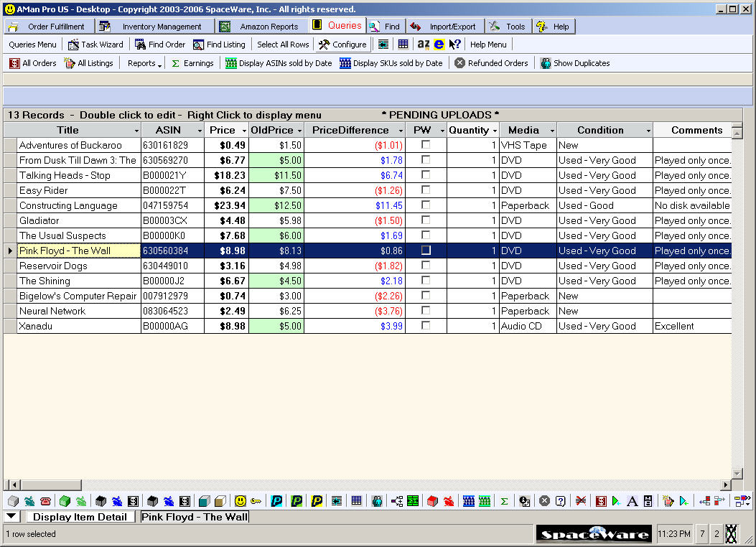
Task: Open the Condition column filter dropdown
Action: [648, 131]
